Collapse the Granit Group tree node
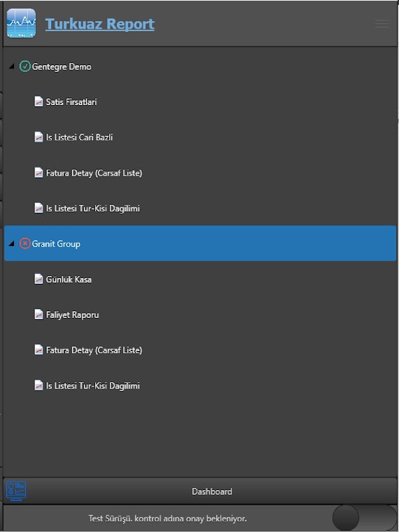Viewport: 399px width, 532px height. coord(11,244)
